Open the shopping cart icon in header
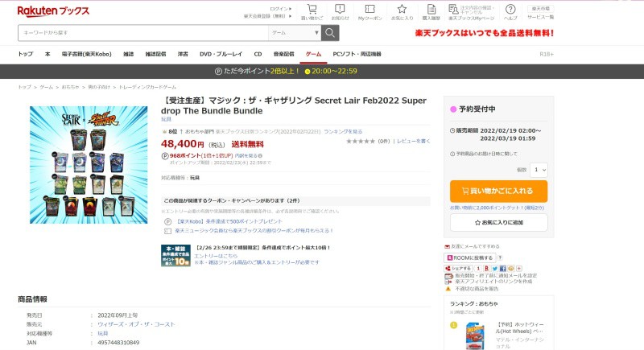The image size is (644, 350). 312,9
